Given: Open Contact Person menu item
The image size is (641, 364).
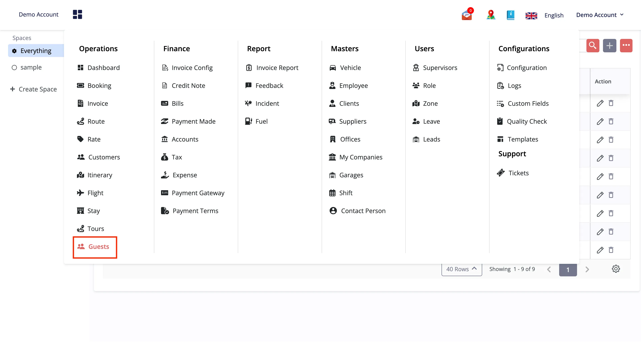Looking at the screenshot, I should tap(357, 211).
